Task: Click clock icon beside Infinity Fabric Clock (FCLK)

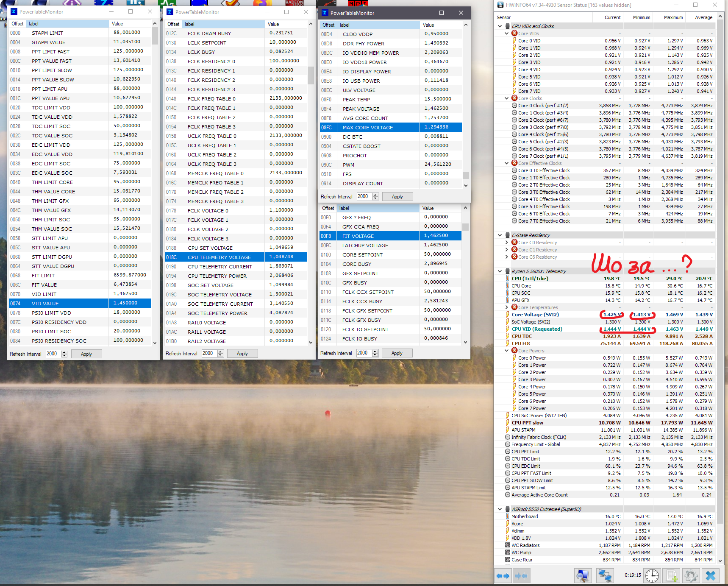Action: click(507, 437)
